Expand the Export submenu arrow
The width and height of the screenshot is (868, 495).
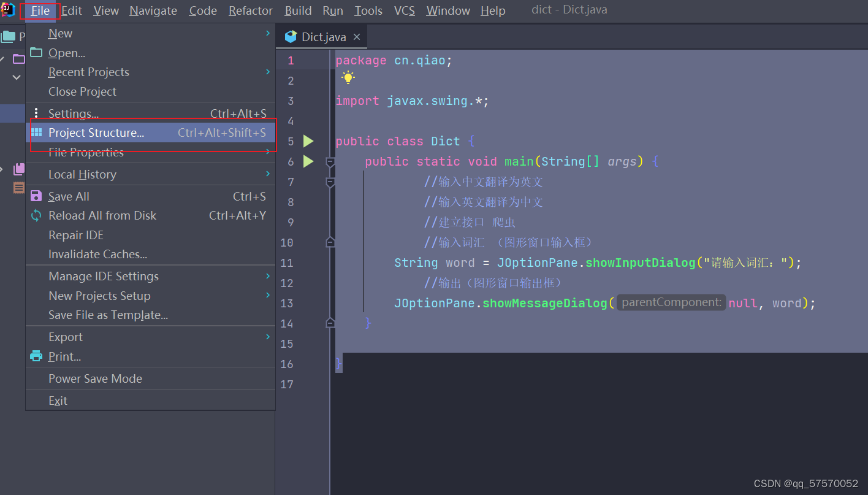(268, 337)
